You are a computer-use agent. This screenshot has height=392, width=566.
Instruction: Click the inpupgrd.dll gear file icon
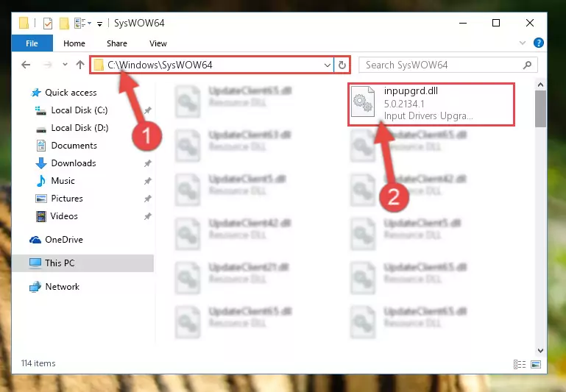[x=363, y=101]
